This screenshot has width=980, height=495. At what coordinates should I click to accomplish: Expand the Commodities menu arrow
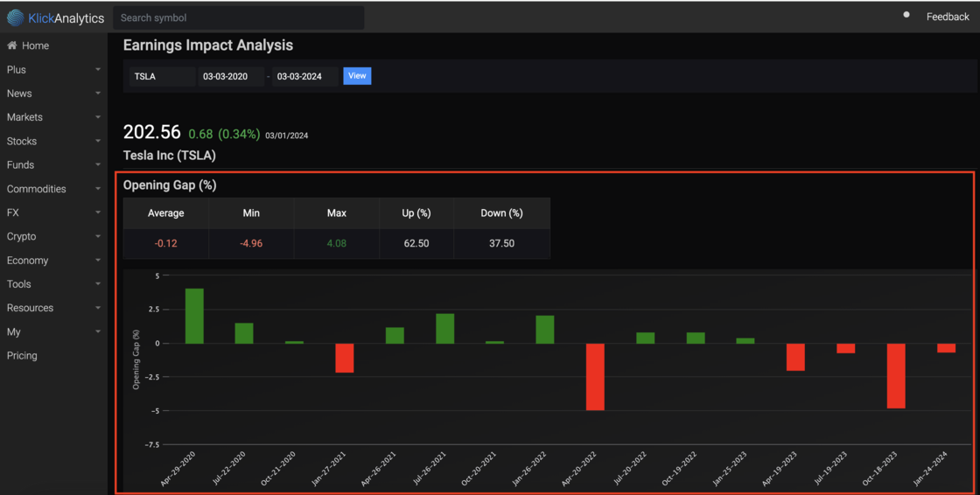tap(98, 188)
